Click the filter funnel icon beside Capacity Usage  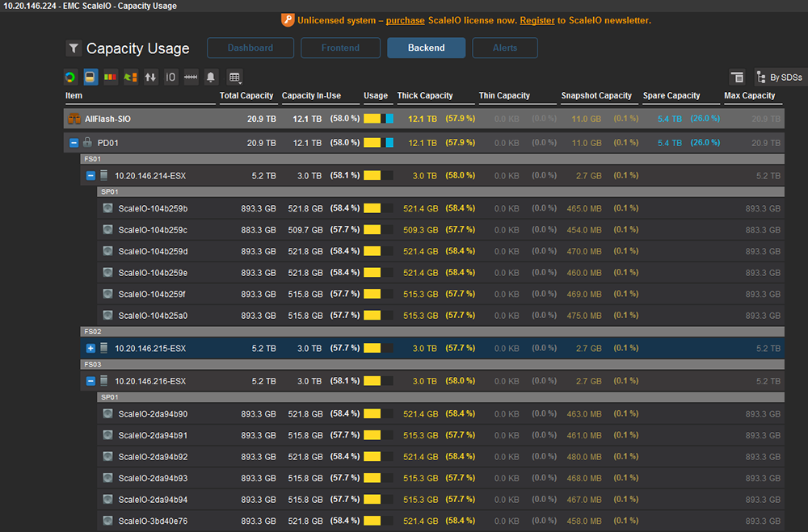coord(74,48)
